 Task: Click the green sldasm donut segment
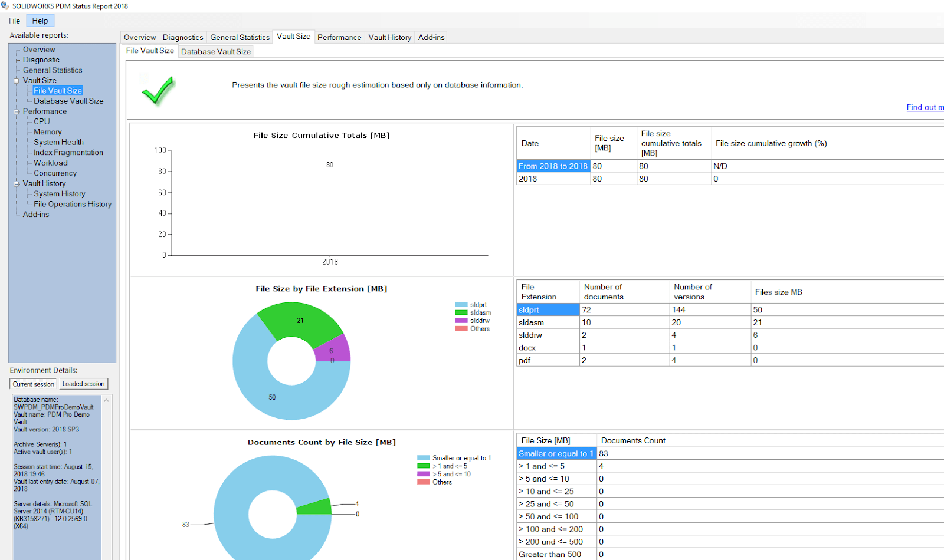click(x=300, y=322)
